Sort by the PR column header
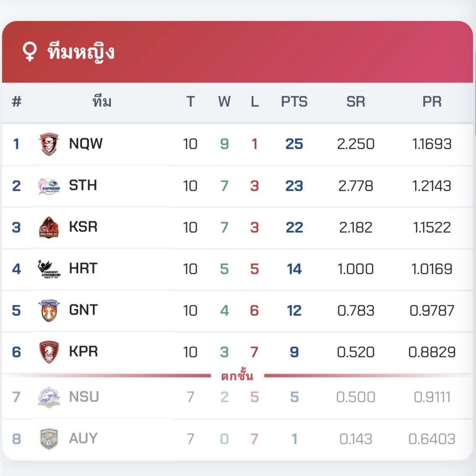Screen dimensions: 476x476 432,102
